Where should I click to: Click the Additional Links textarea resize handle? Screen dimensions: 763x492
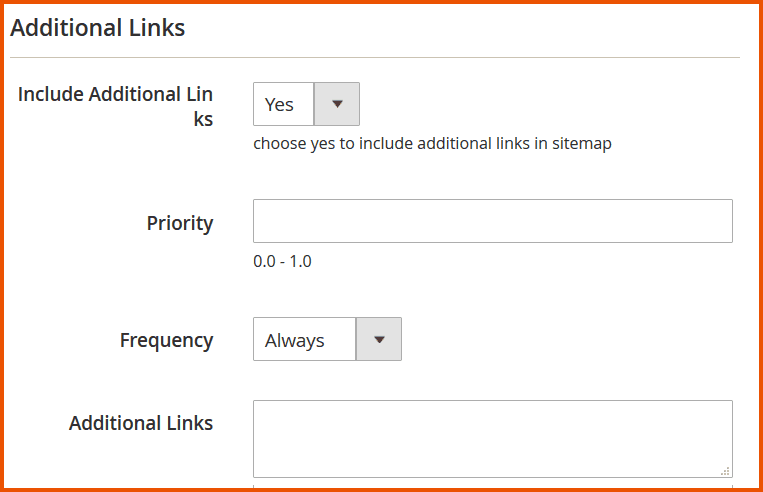726,471
